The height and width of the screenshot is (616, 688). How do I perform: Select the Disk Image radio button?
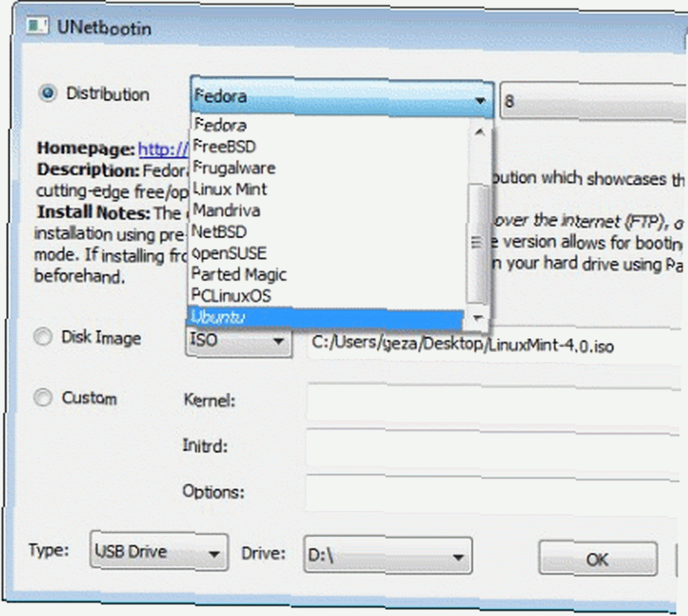coord(43,337)
